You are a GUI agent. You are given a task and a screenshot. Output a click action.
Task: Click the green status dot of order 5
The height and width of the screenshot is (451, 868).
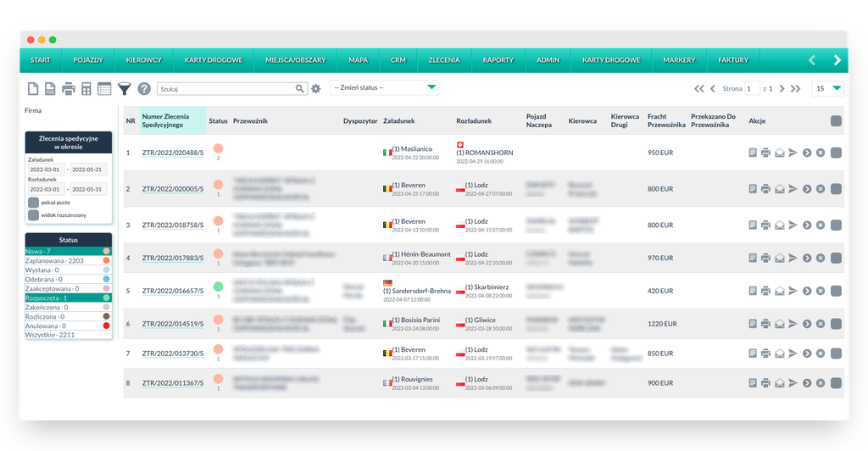click(x=218, y=287)
